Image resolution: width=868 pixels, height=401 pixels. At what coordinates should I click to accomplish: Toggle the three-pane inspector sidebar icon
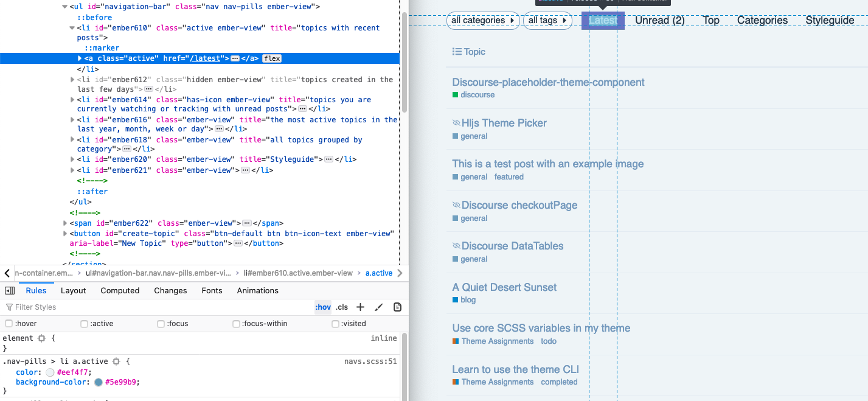pos(10,291)
